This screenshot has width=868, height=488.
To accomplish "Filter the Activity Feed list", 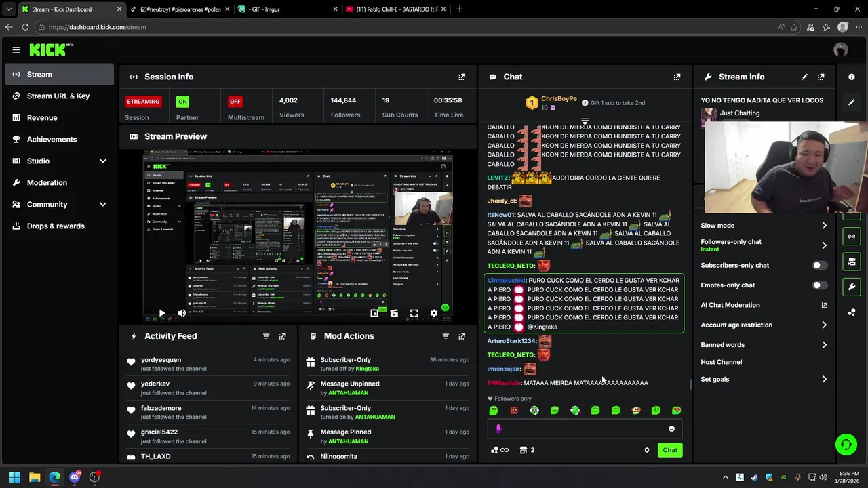I will pos(266,336).
